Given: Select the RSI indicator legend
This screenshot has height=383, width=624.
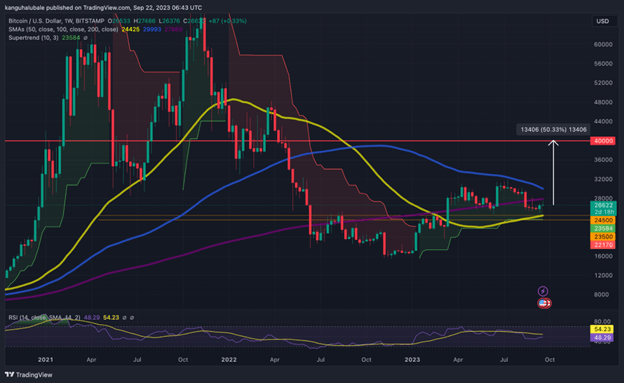Looking at the screenshot, I should (x=45, y=318).
